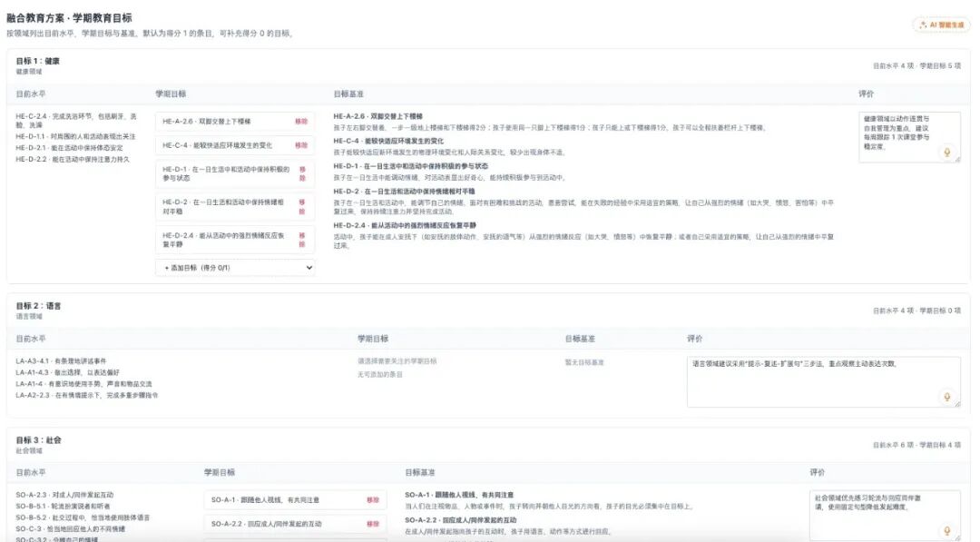Click SO-A-2.3 对成人/同伴发起互动
Screen dimensions: 980x542
click(x=64, y=495)
